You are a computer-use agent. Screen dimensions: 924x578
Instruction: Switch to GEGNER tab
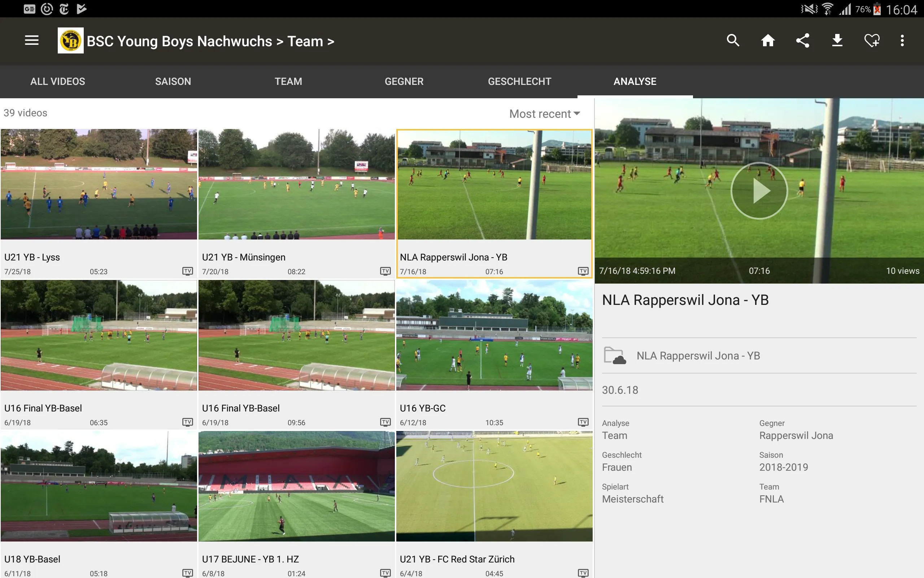coord(404,81)
